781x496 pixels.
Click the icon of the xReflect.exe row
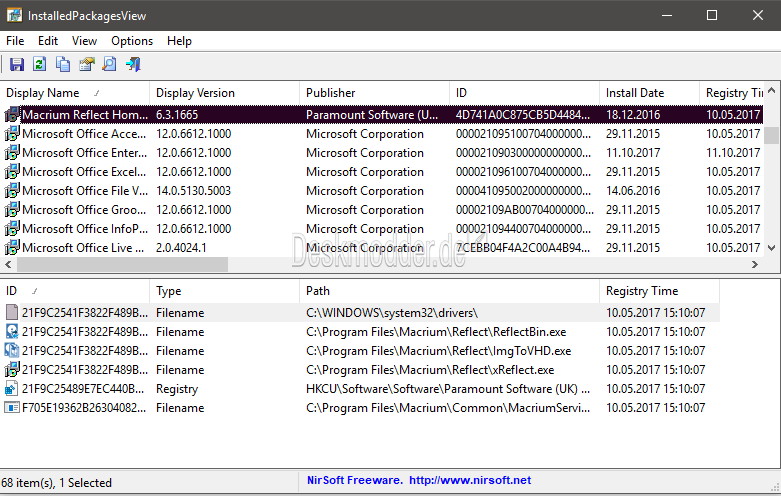pos(11,370)
